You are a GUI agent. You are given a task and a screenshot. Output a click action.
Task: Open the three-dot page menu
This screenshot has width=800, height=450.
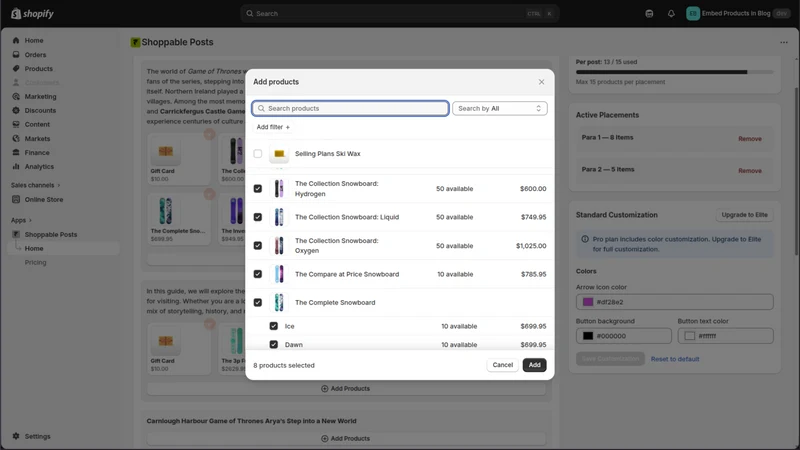[784, 42]
